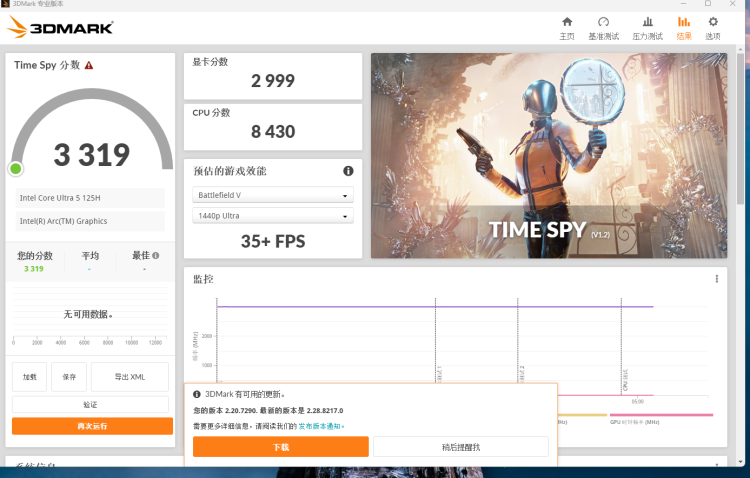Image resolution: width=750 pixels, height=478 pixels.
Task: Click the orange 再次运行 run again button
Action: tap(92, 426)
